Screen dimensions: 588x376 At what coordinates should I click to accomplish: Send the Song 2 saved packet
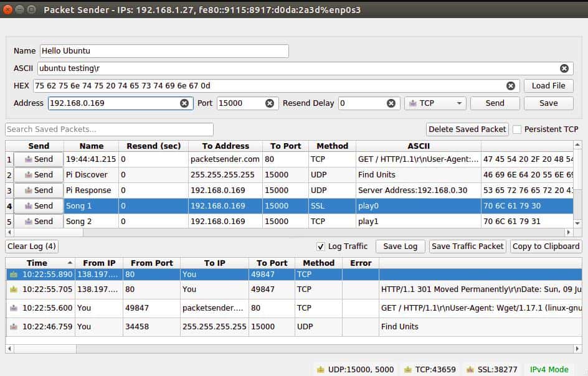39,221
